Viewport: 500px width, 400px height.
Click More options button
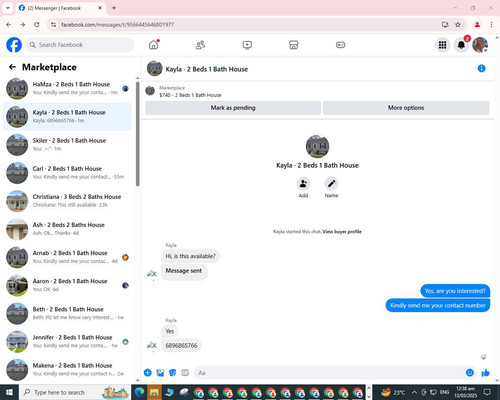(406, 108)
